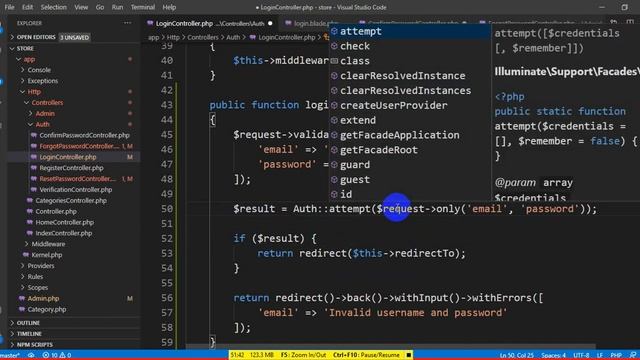Open View menu
This screenshot has height=360, width=640.
point(81,7)
